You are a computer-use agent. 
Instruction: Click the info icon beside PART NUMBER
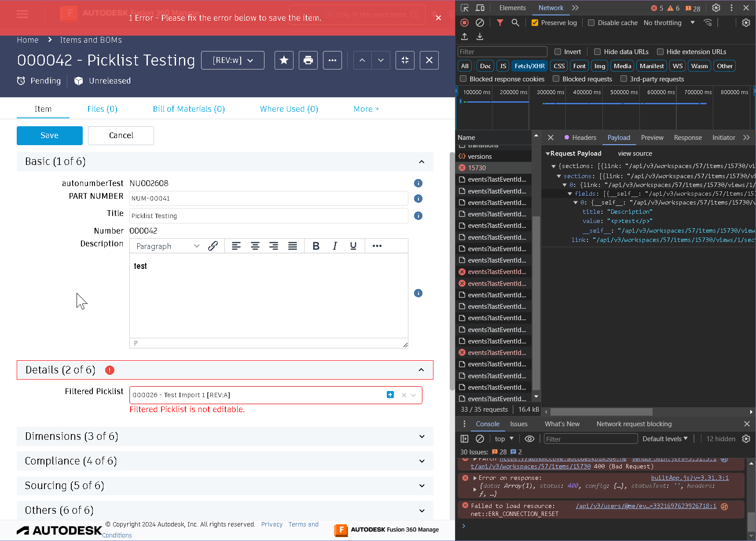point(418,198)
